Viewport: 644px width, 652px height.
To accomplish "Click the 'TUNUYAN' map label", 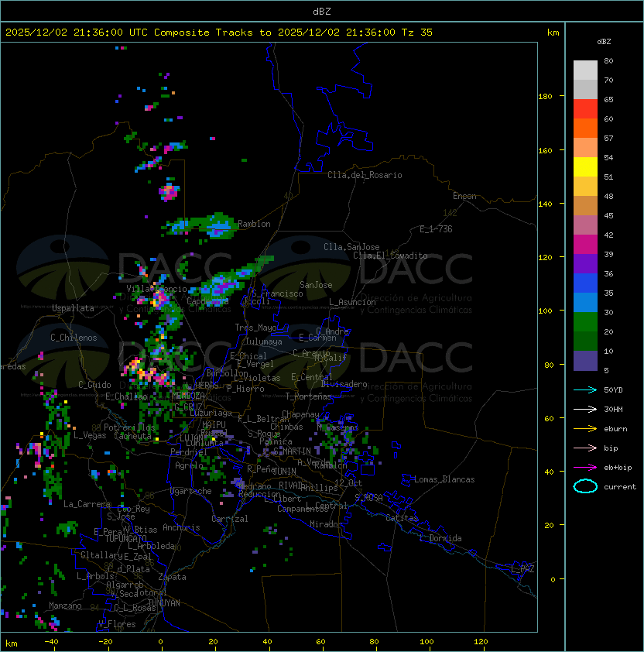I will tap(164, 603).
